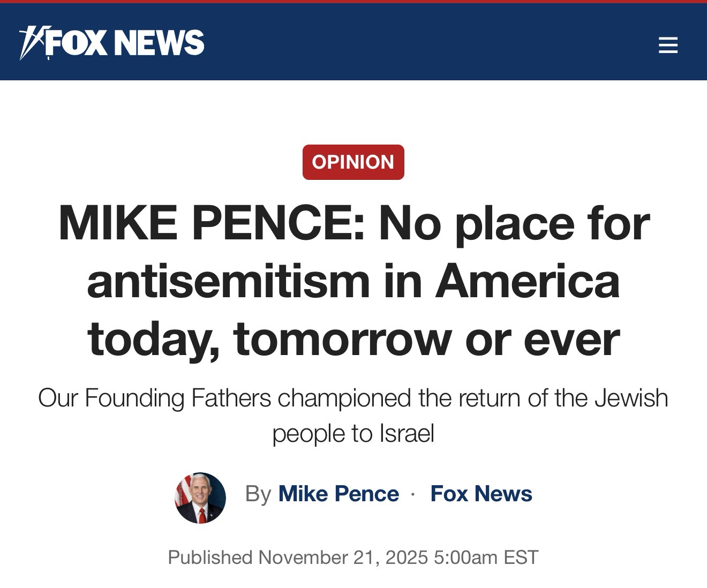The height and width of the screenshot is (588, 707).
Task: Open the Mike Pence author link
Action: tap(339, 494)
